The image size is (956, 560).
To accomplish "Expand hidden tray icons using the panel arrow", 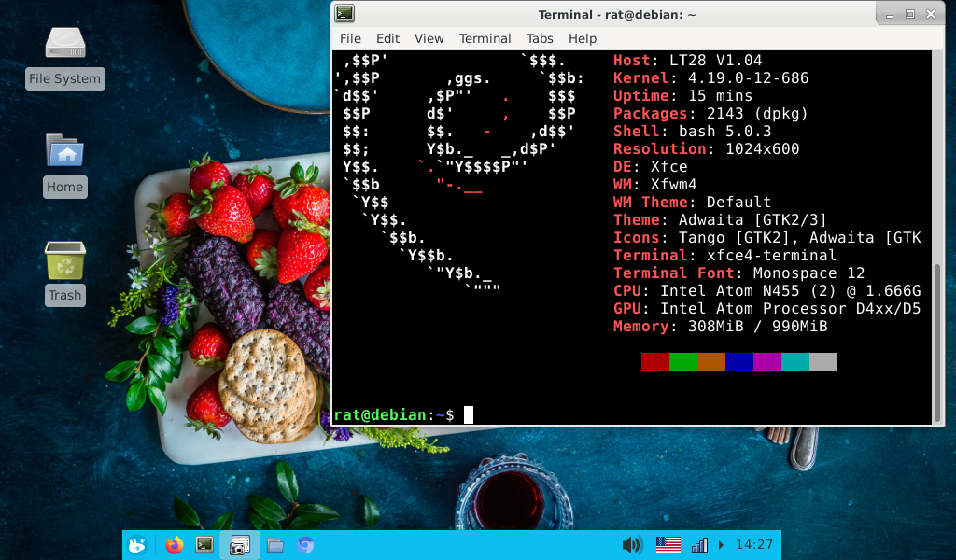I will click(722, 545).
